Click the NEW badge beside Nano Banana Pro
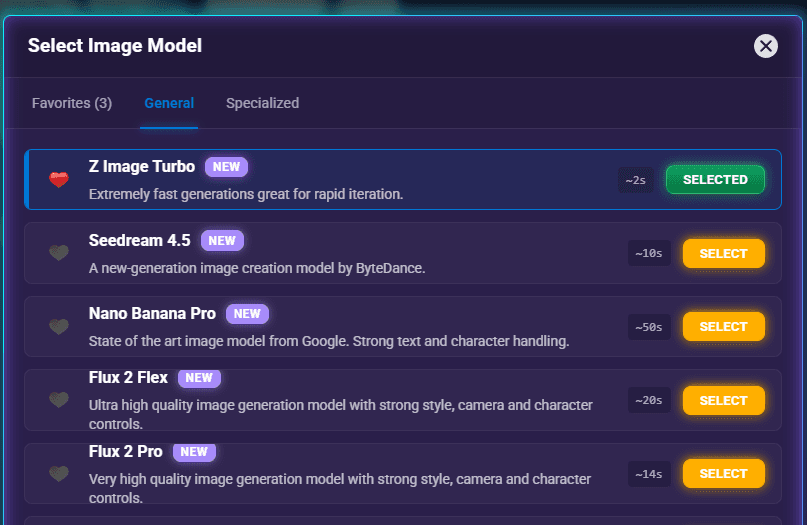This screenshot has width=807, height=525. 248,313
